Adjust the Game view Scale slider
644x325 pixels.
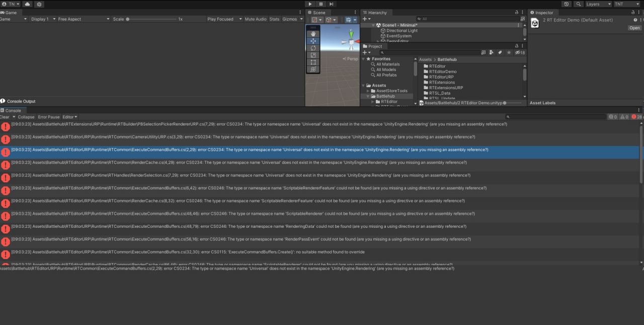[151, 19]
